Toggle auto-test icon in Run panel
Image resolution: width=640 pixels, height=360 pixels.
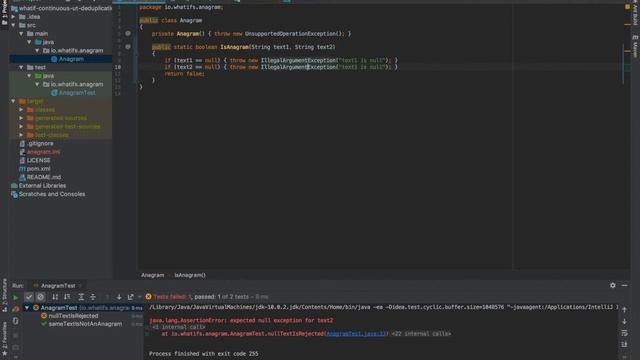click(16, 321)
